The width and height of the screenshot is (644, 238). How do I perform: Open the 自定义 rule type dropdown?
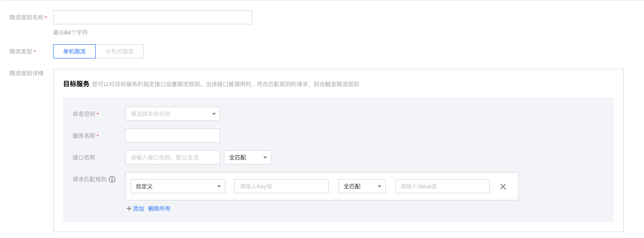pos(178,186)
